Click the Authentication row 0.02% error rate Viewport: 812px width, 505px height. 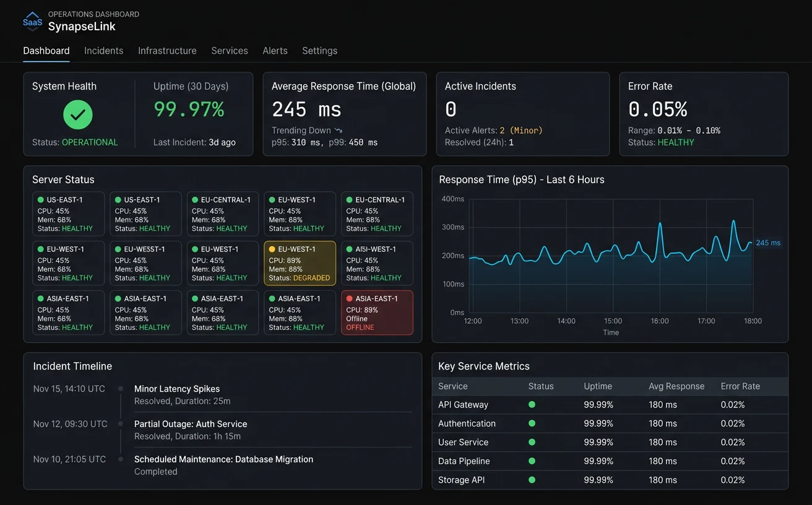pyautogui.click(x=733, y=423)
